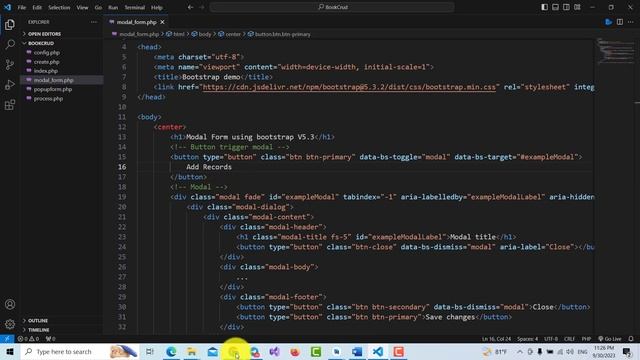Open the Source Control view
Viewport: 640px width, 360px height.
(x=10, y=64)
